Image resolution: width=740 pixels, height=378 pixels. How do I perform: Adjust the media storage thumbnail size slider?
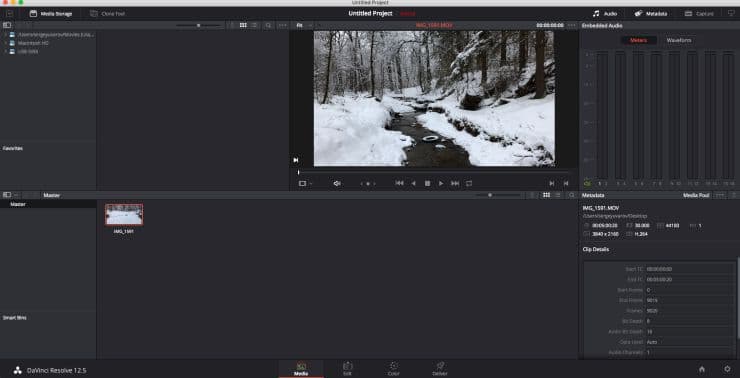(198, 25)
